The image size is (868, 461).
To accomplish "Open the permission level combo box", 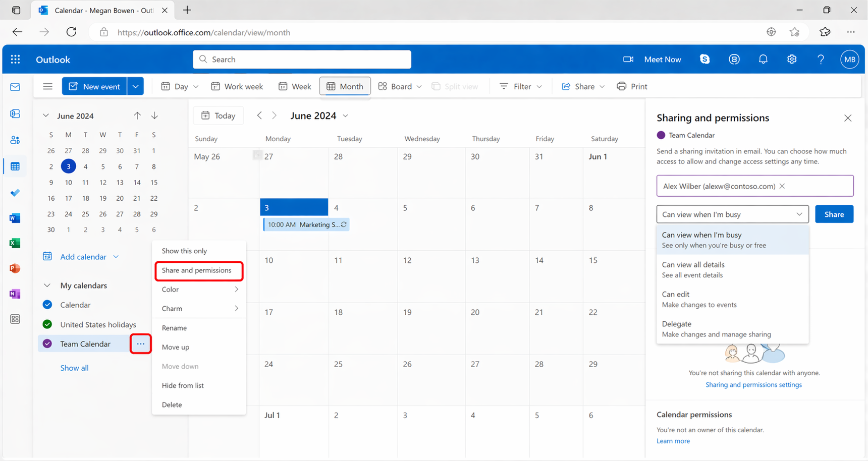I will 732,214.
